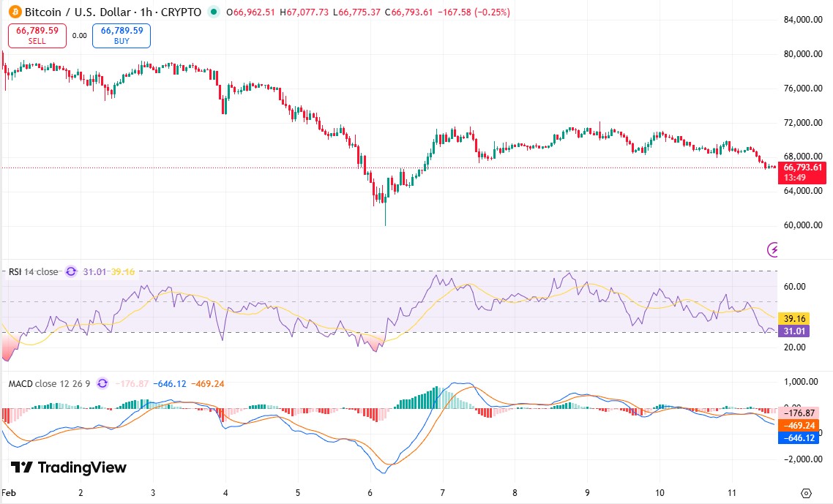Click the refresh icon next to MACD legend
Image resolution: width=833 pixels, height=504 pixels.
click(102, 382)
